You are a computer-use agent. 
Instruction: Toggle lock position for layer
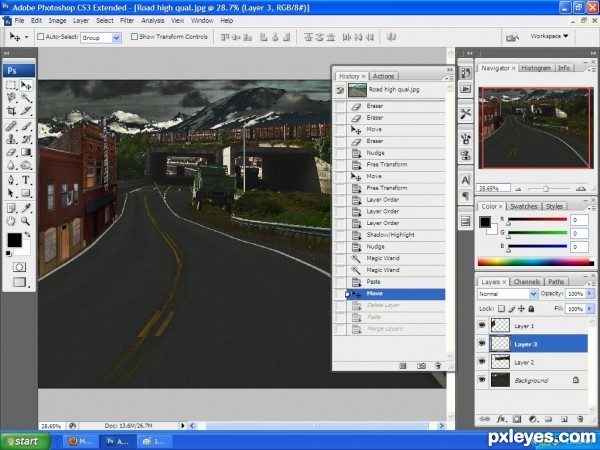tap(521, 308)
